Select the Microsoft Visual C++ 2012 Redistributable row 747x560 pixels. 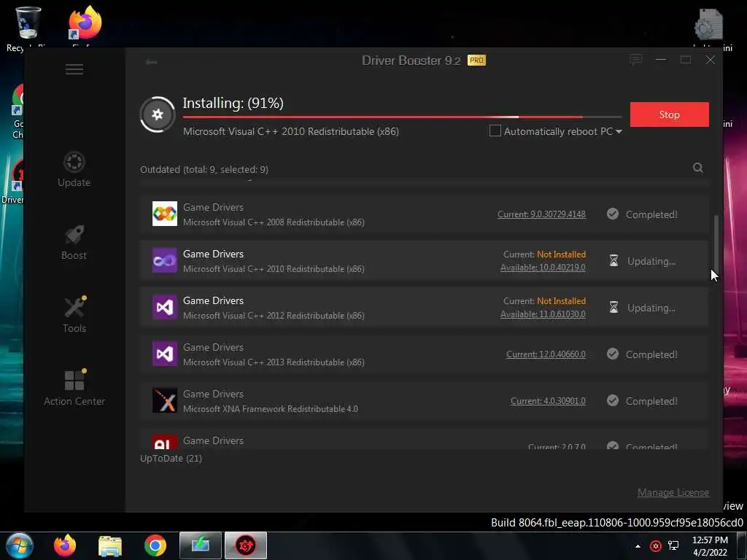pos(424,308)
